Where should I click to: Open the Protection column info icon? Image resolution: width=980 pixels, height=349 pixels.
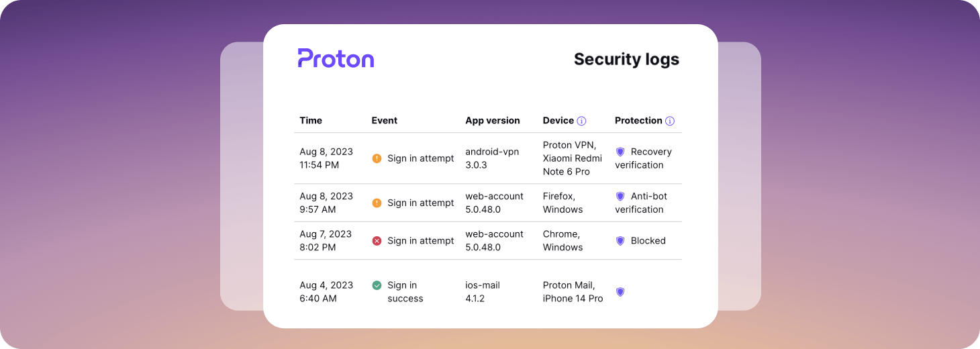[x=670, y=121]
